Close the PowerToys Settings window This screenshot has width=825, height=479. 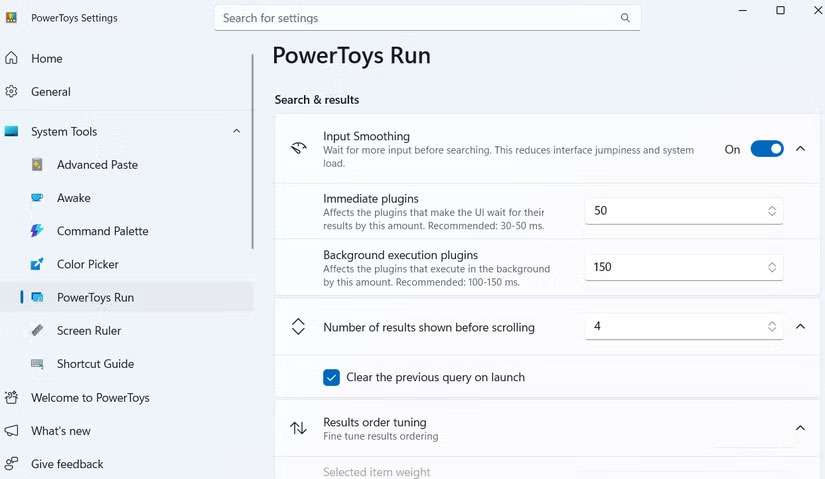[x=818, y=11]
